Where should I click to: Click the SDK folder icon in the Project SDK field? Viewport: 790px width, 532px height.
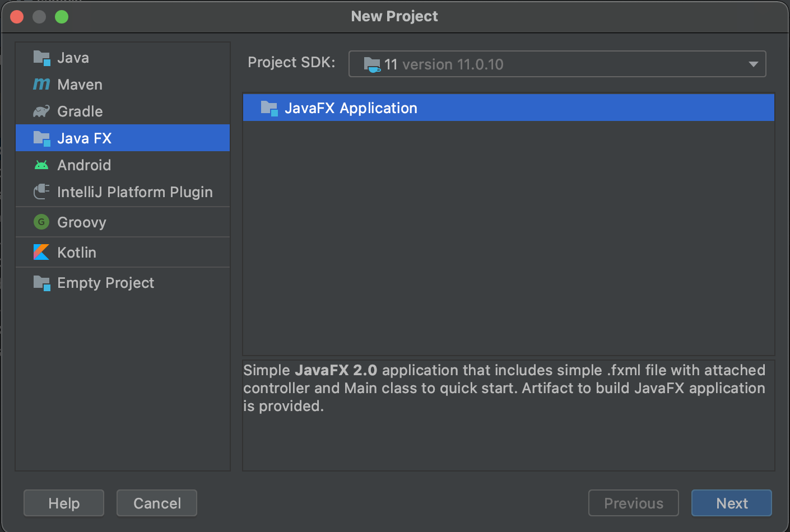371,64
